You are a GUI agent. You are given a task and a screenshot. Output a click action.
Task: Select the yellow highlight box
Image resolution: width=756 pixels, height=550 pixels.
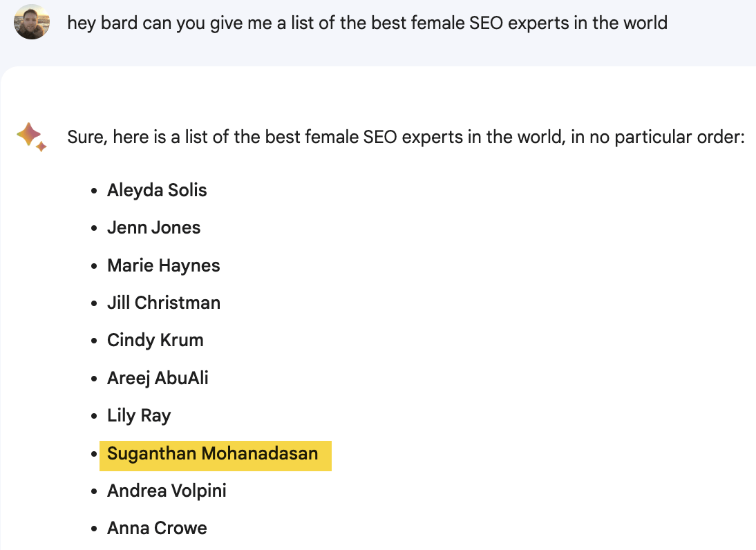coord(215,455)
